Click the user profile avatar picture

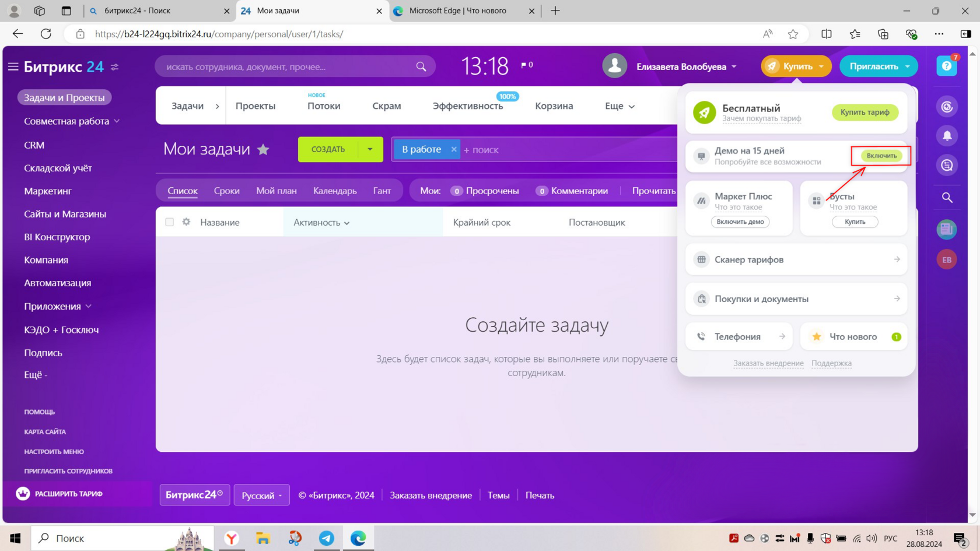tap(615, 66)
